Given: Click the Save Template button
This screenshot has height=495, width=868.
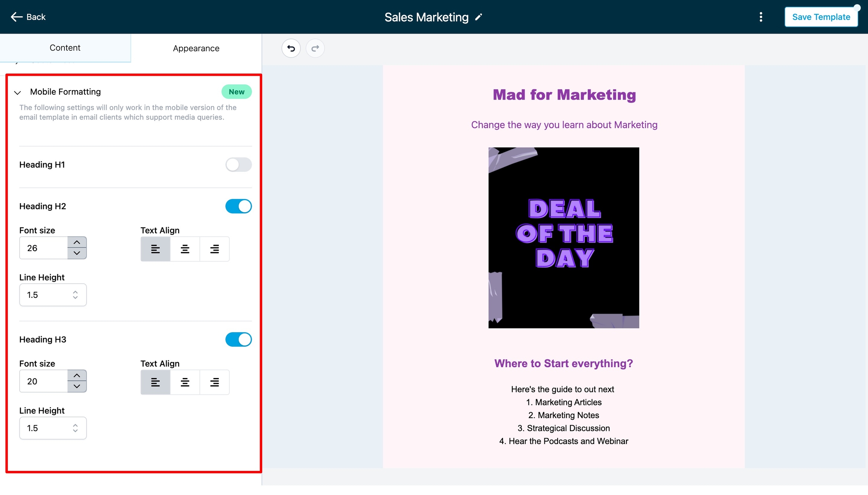Looking at the screenshot, I should coord(821,17).
